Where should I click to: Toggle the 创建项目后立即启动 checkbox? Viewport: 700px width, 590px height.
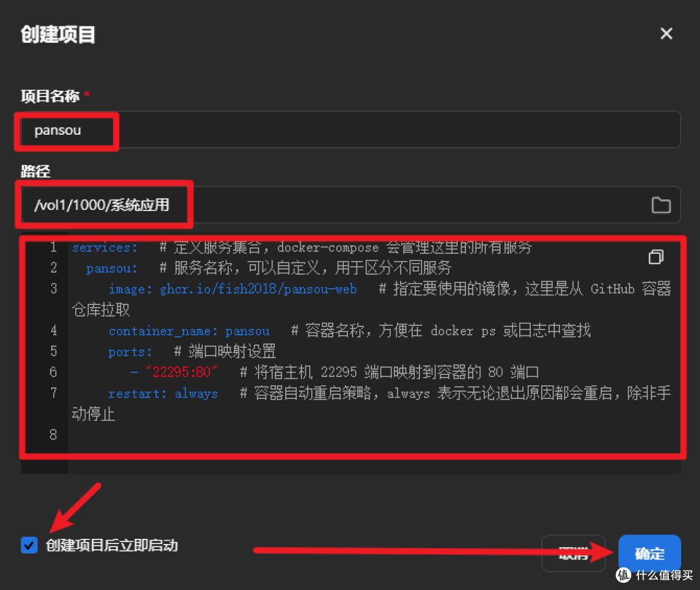tap(29, 545)
